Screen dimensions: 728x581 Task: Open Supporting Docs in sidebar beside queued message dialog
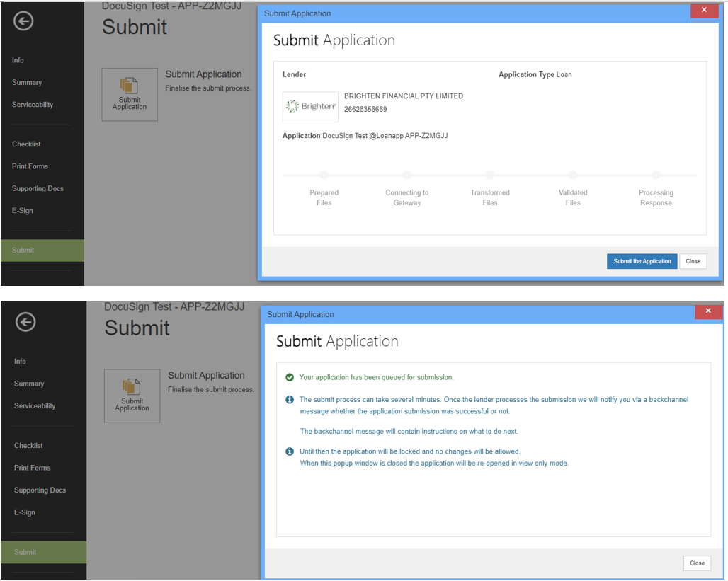click(40, 490)
